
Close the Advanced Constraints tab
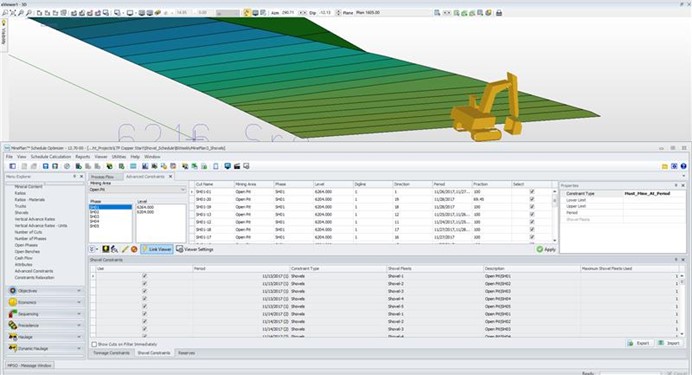pyautogui.click(x=171, y=176)
